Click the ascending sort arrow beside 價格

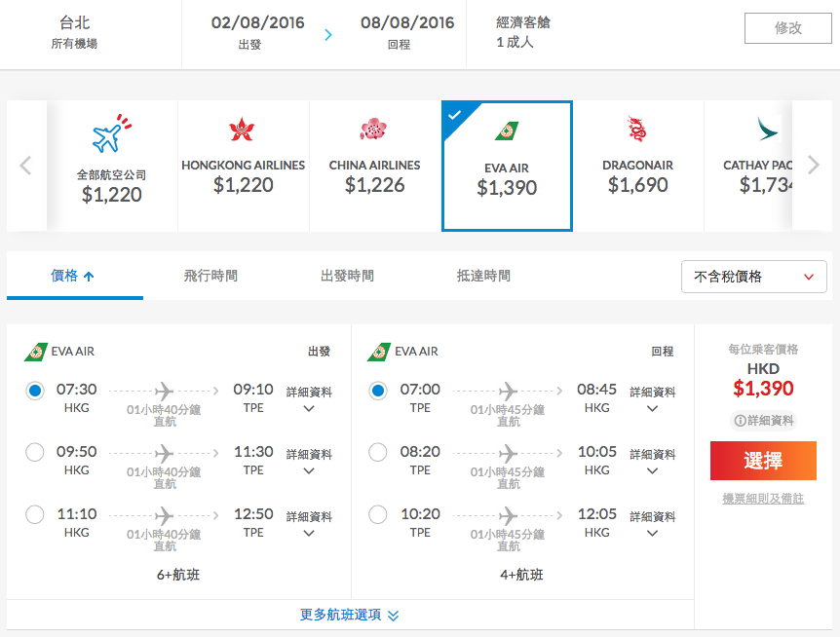click(89, 277)
